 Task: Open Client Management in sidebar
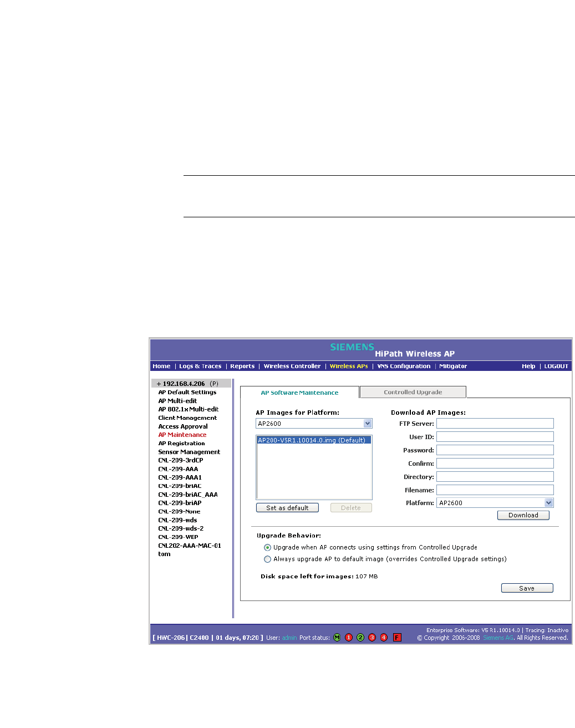coord(187,418)
